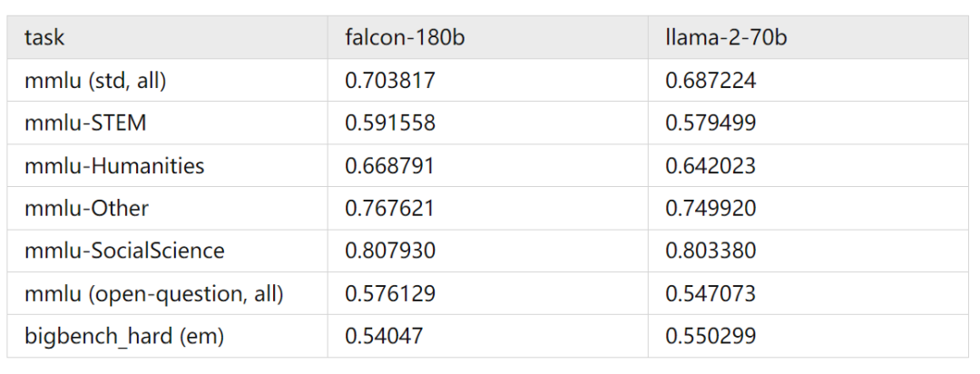Click llama-2-70b mmlu-Other value 0.749920
Image resolution: width=980 pixels, height=374 pixels.
pos(710,209)
